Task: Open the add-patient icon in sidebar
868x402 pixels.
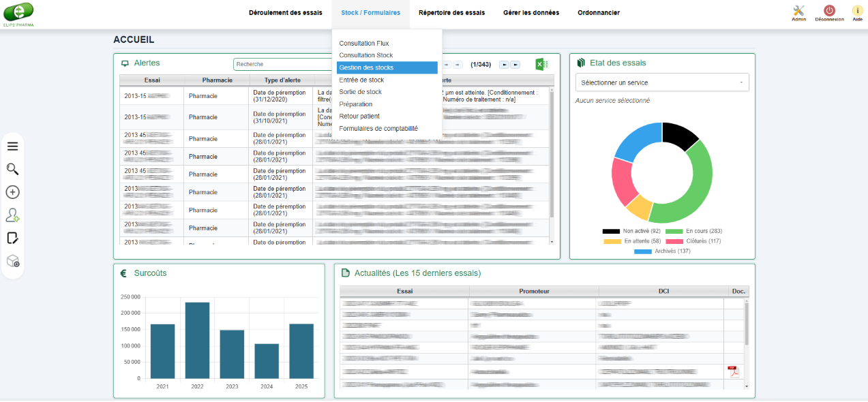Action: pos(12,215)
